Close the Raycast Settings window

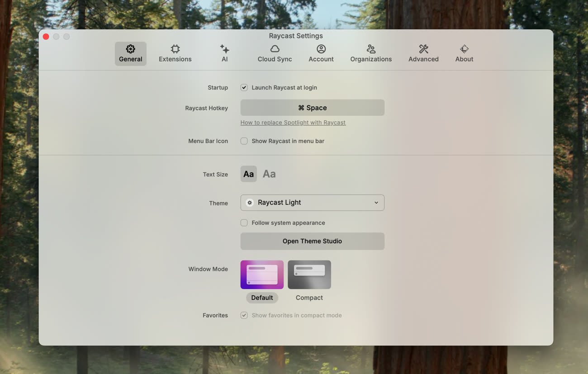46,37
